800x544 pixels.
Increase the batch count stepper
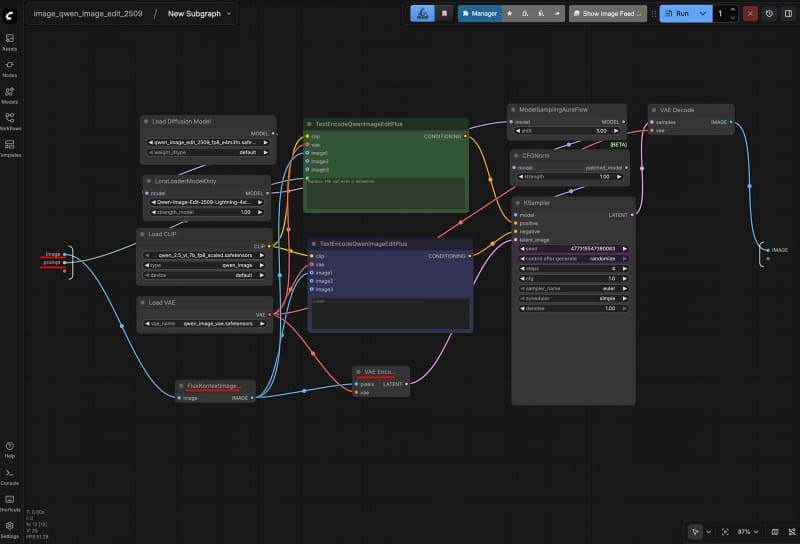733,10
